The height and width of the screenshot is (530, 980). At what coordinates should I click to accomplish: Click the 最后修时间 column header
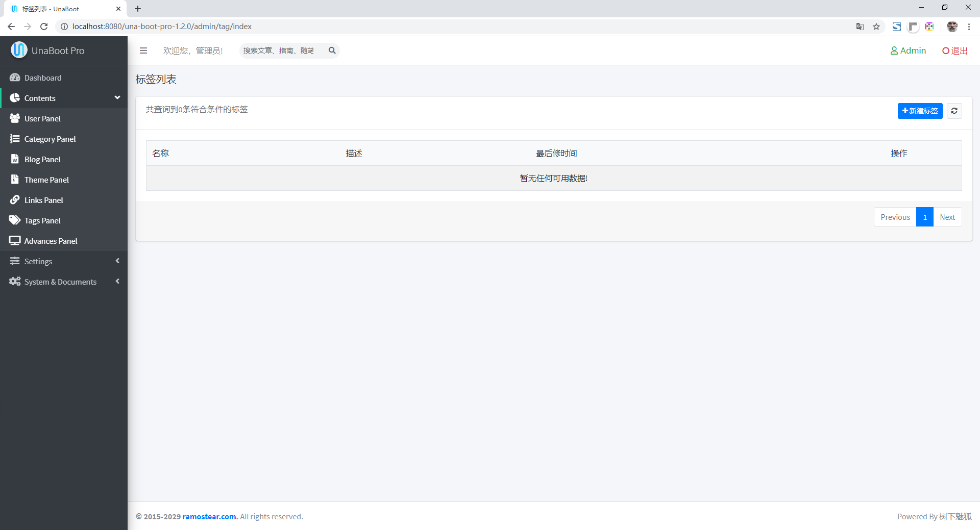point(556,153)
